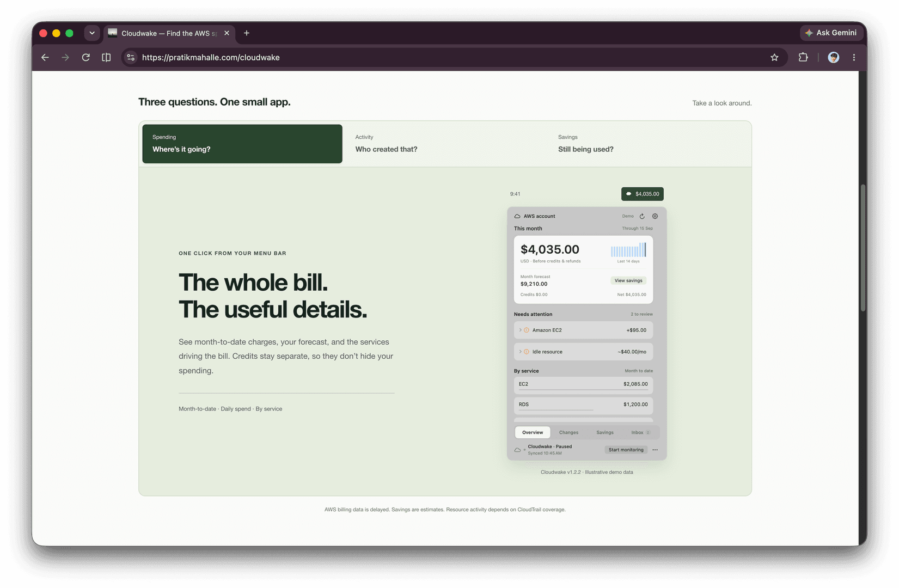
Task: Click the Start monitoring button
Action: coord(626,450)
